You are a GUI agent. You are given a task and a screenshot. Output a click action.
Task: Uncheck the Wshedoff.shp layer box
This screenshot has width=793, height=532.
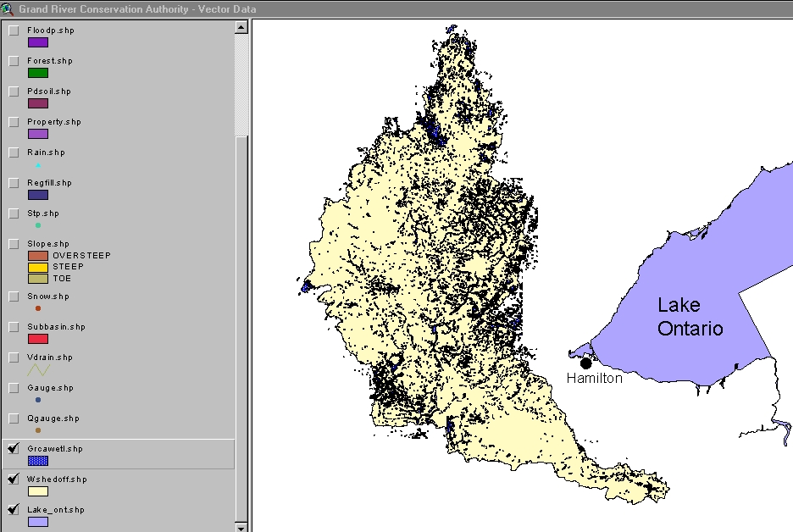[x=14, y=479]
